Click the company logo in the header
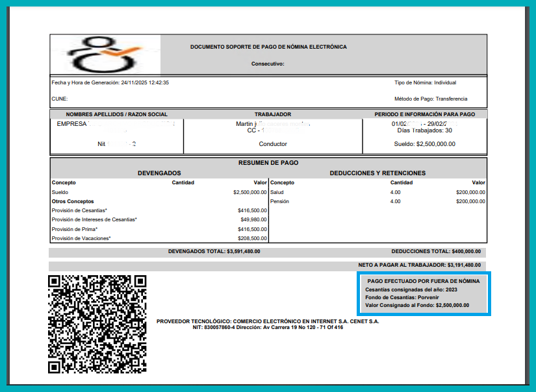The height and width of the screenshot is (392, 536). [x=104, y=55]
